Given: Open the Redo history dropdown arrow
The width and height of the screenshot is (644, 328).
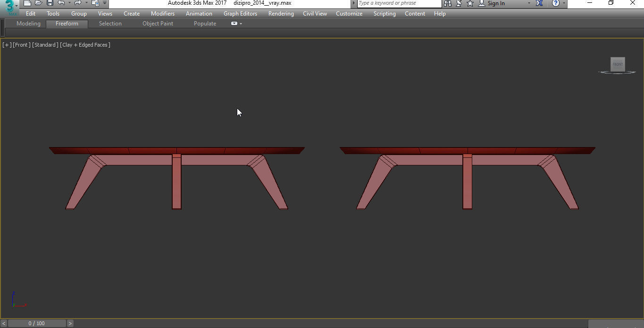Looking at the screenshot, I should pyautogui.click(x=86, y=3).
